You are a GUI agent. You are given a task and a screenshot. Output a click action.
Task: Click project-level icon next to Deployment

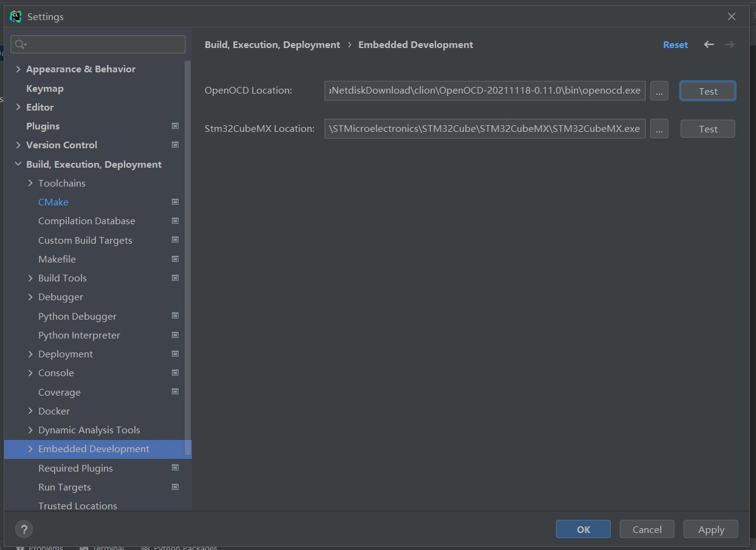175,354
